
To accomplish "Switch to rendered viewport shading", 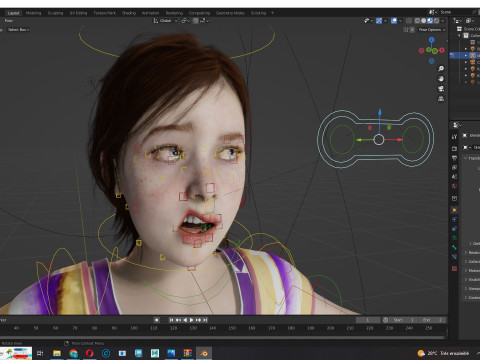I will 436,21.
